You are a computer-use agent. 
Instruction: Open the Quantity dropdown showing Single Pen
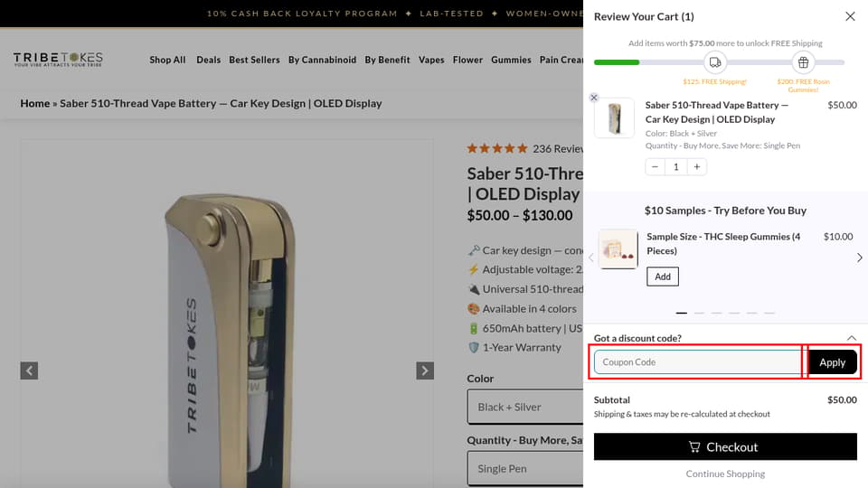(x=524, y=469)
